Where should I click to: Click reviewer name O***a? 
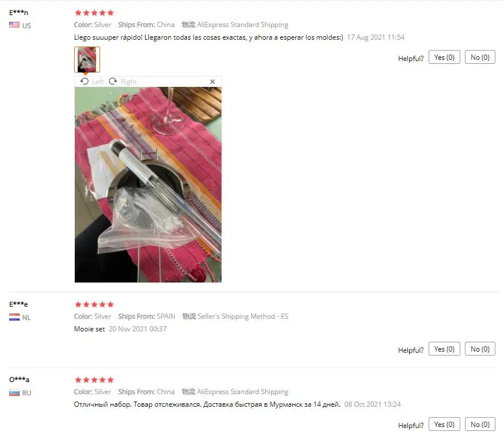(19, 379)
